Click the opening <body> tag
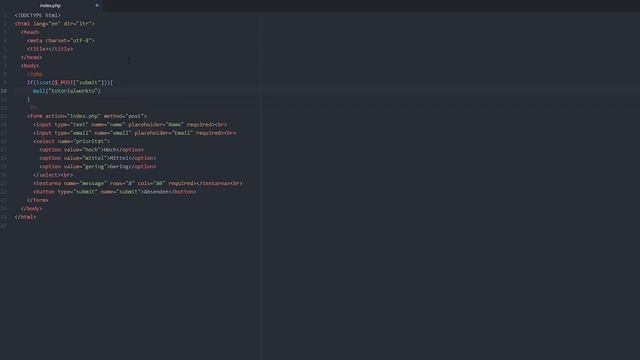This screenshot has width=640, height=360. pyautogui.click(x=30, y=66)
